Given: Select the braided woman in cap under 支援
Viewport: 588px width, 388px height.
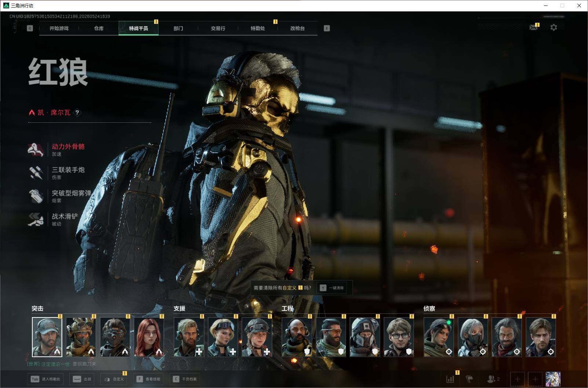Looking at the screenshot, I should pyautogui.click(x=257, y=337).
